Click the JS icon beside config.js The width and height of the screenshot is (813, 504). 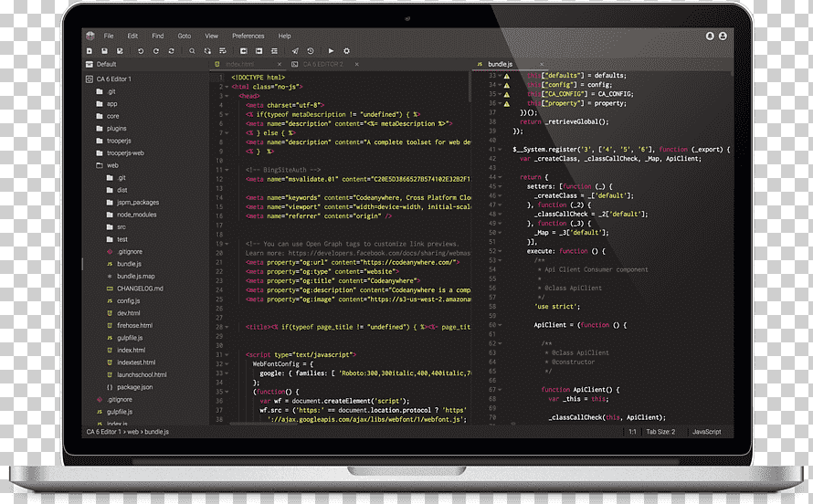click(110, 301)
